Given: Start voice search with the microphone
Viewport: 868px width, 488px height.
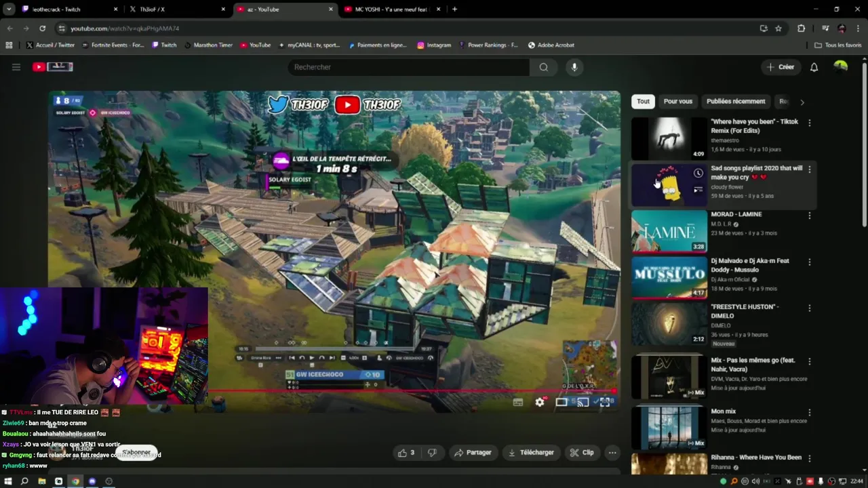Looking at the screenshot, I should [x=574, y=67].
